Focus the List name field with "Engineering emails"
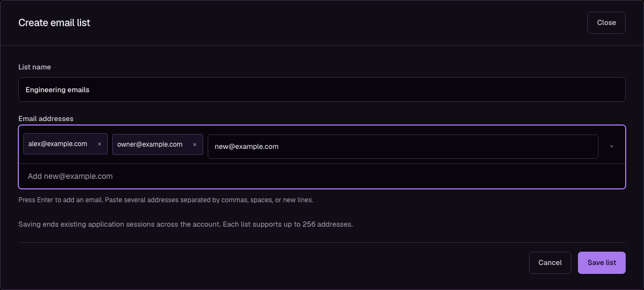Screen dimensions: 644x290 click(322, 89)
